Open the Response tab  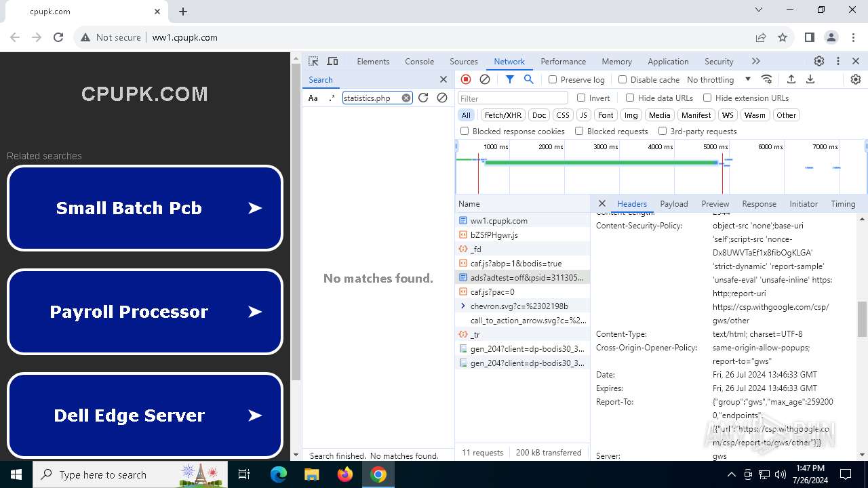point(759,203)
